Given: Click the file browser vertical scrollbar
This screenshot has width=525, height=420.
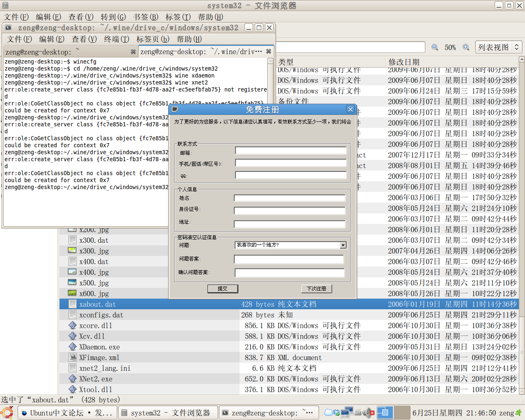Looking at the screenshot, I should pyautogui.click(x=522, y=226).
